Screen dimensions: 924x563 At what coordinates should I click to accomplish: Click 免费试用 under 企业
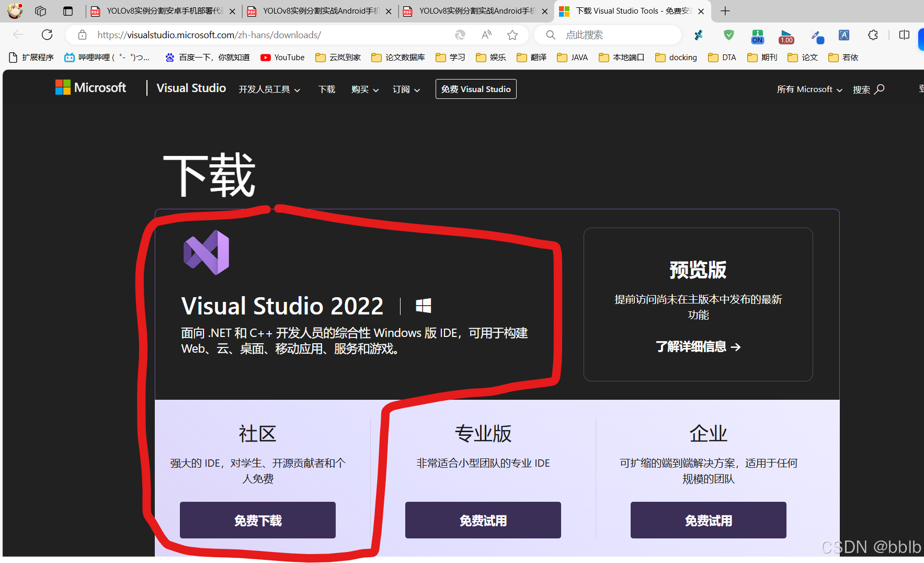click(709, 520)
